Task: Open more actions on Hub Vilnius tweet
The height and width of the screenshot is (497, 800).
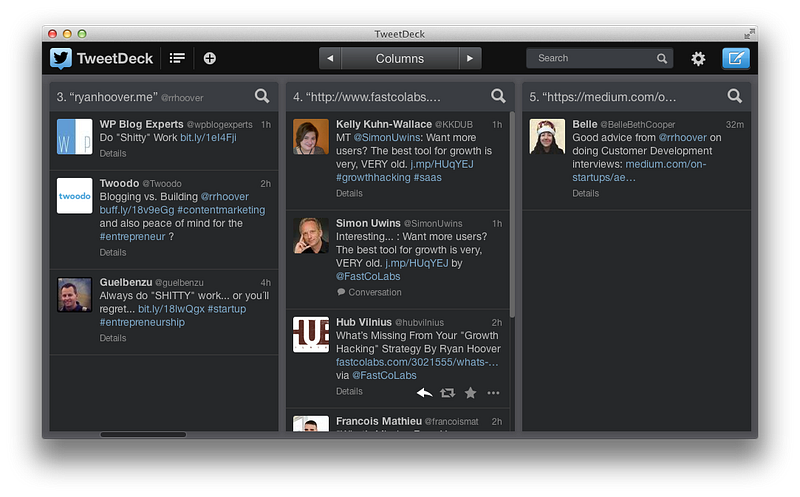Action: click(493, 392)
